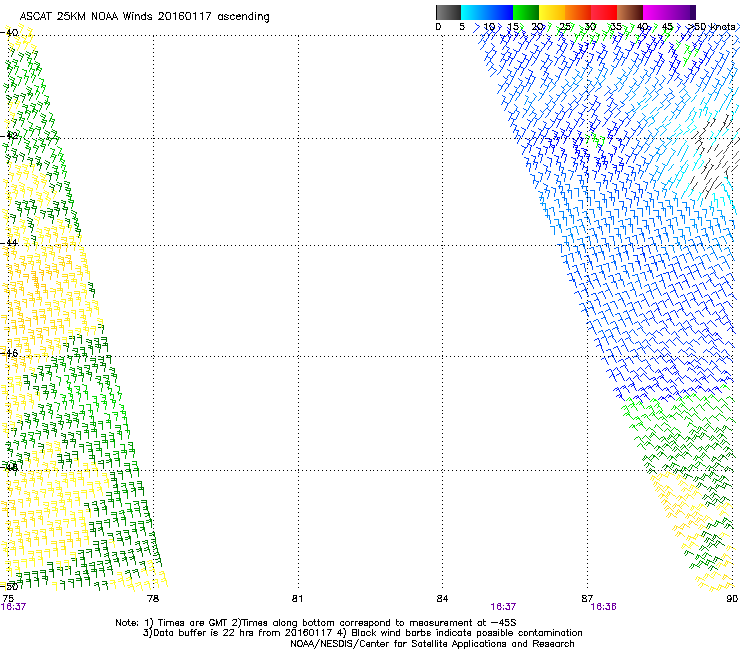Click the longitude label 75
740x650 pixels.
[8, 598]
